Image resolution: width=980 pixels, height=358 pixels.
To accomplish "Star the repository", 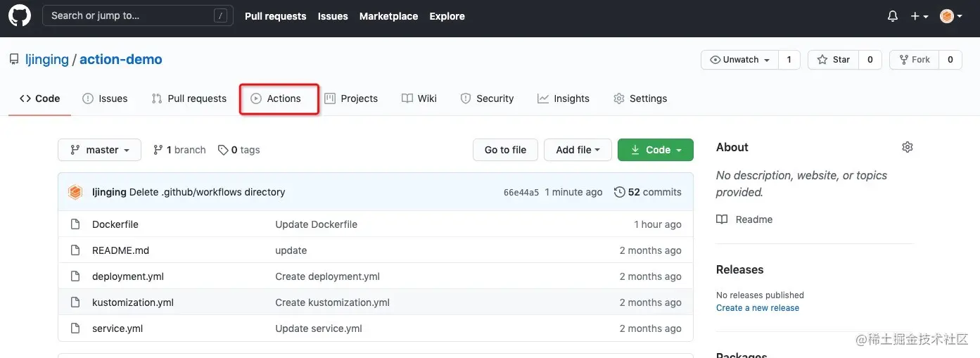I will (833, 60).
